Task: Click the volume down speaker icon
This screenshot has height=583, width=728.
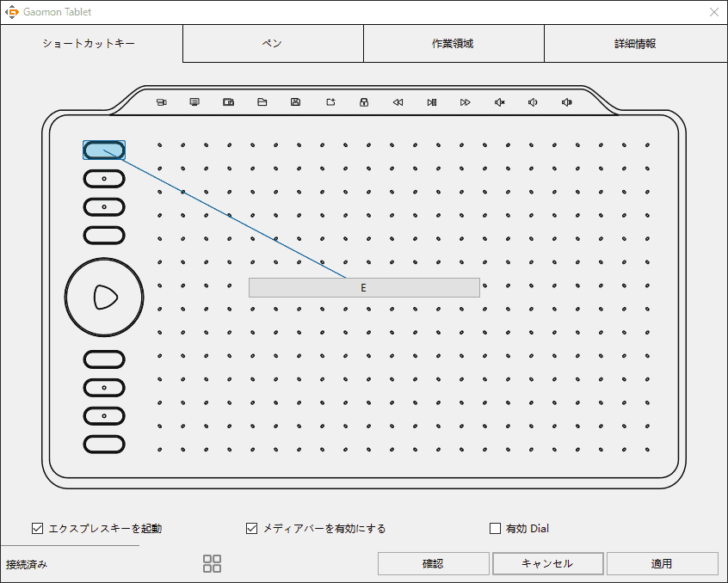Action: tap(533, 102)
